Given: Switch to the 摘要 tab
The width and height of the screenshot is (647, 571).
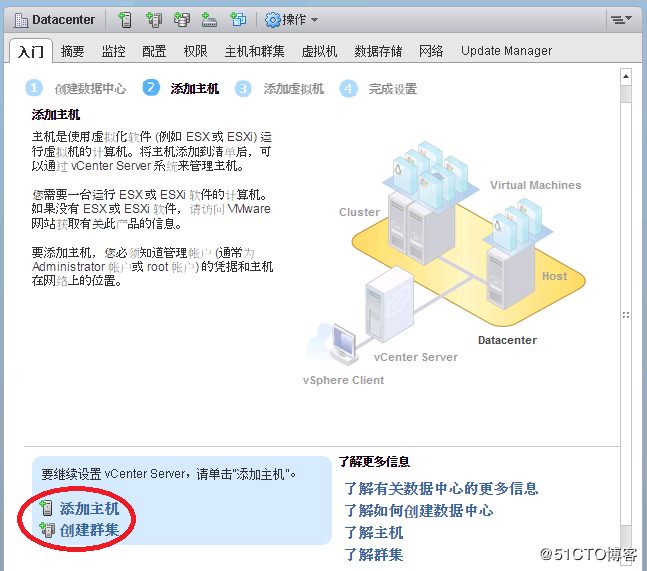Looking at the screenshot, I should click(73, 51).
